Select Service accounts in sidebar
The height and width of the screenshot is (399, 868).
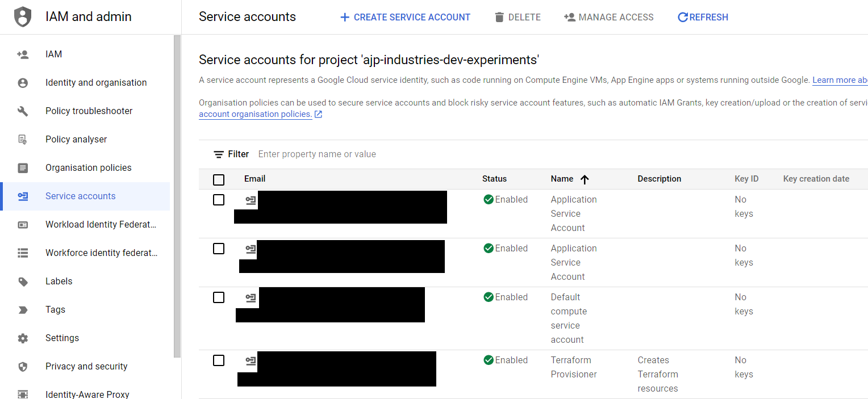(85, 196)
